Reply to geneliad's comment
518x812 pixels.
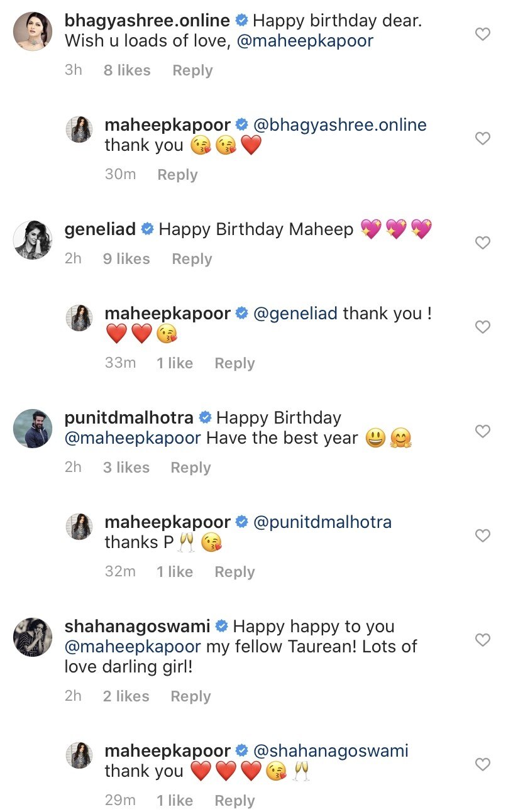point(192,259)
